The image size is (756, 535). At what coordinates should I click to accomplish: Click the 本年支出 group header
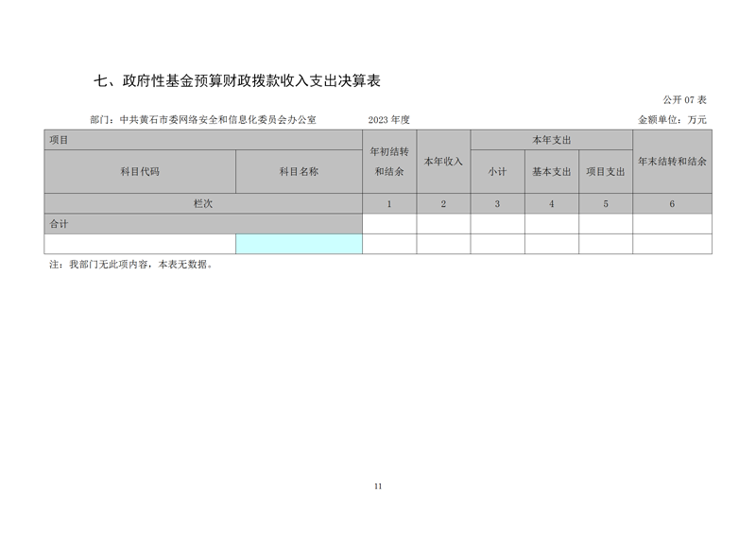tap(552, 140)
